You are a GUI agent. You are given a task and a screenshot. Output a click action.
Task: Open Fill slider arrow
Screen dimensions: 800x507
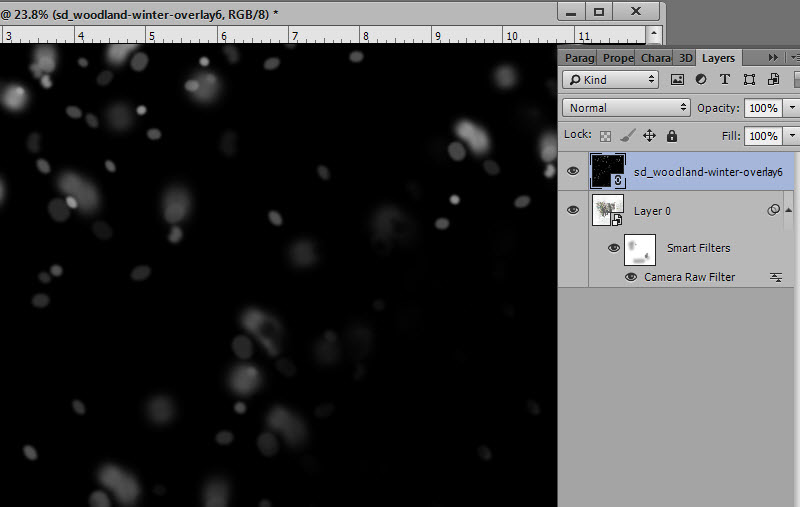point(792,136)
